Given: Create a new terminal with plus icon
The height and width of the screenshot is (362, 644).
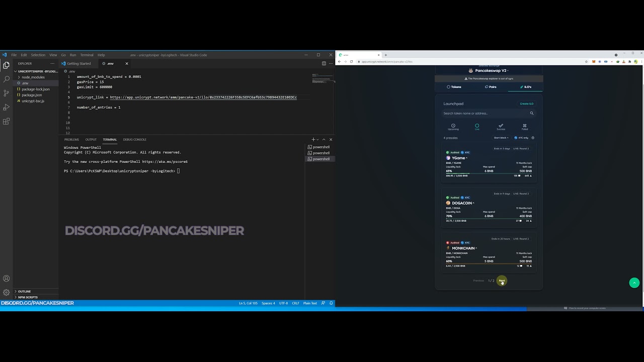Looking at the screenshot, I should (313, 139).
